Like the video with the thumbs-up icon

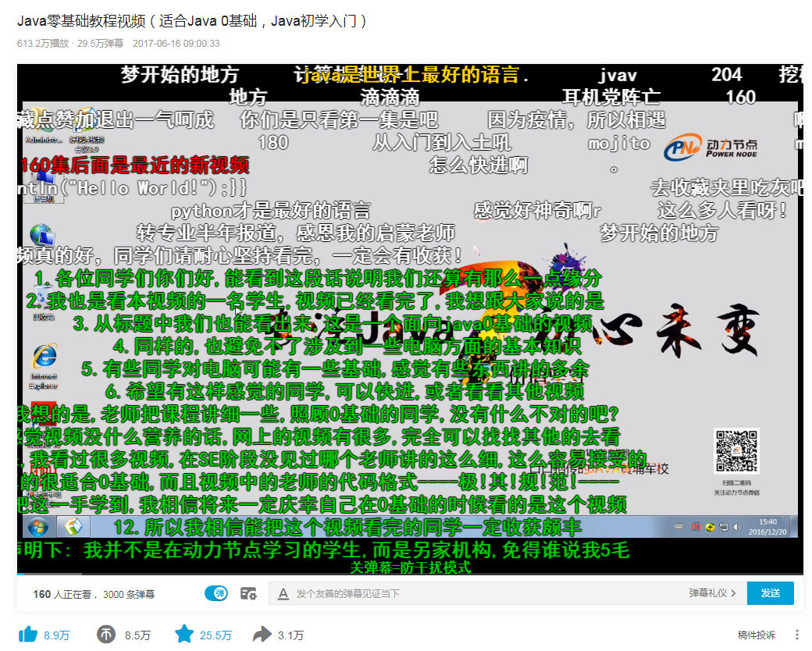[28, 635]
